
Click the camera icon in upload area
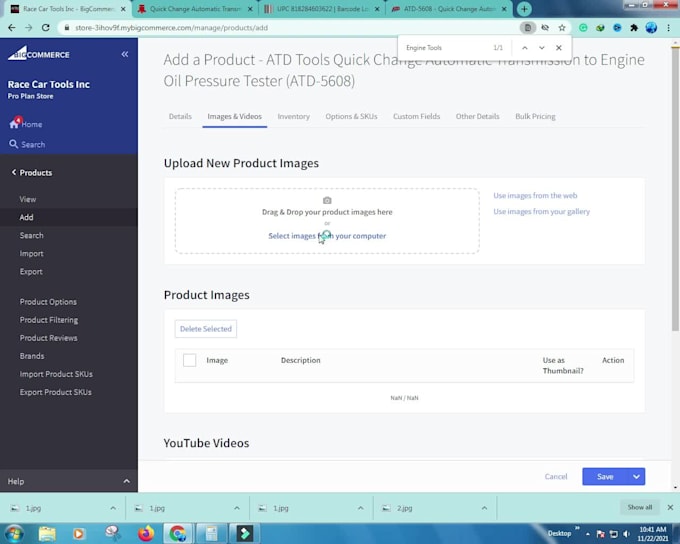click(x=327, y=200)
